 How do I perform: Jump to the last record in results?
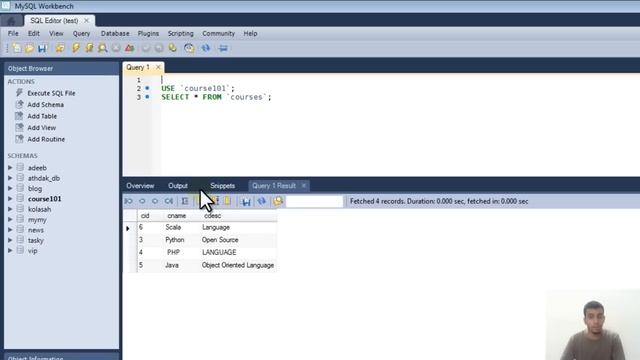(x=169, y=201)
